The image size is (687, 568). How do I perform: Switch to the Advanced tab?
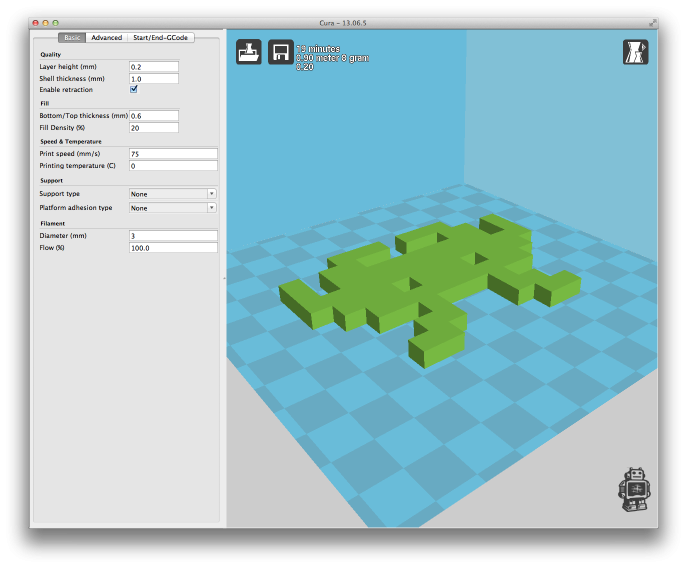coord(106,38)
